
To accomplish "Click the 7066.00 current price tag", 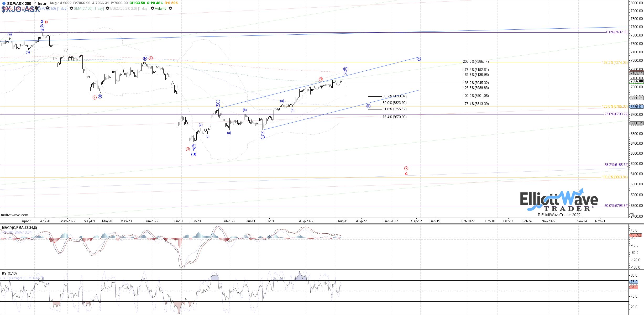I will (637, 81).
